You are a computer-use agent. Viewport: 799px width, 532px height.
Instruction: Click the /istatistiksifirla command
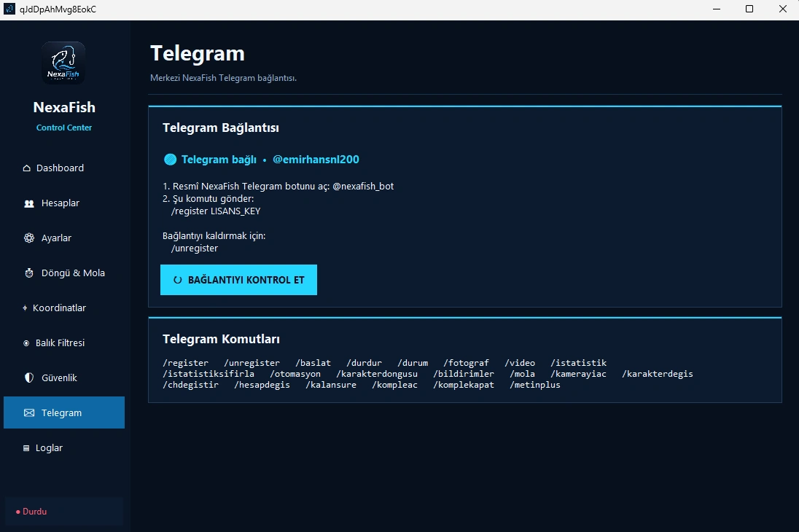[208, 374]
